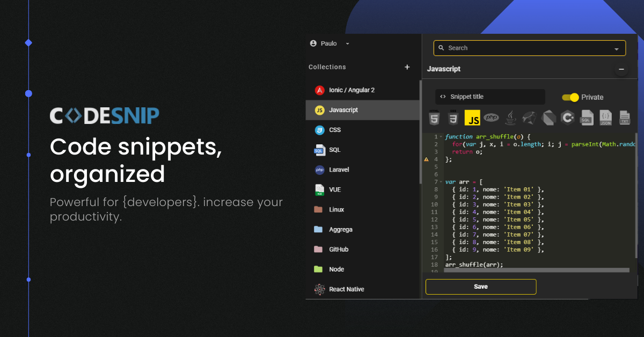
Task: Click code line 'var arr = ['
Action: pyautogui.click(x=464, y=182)
